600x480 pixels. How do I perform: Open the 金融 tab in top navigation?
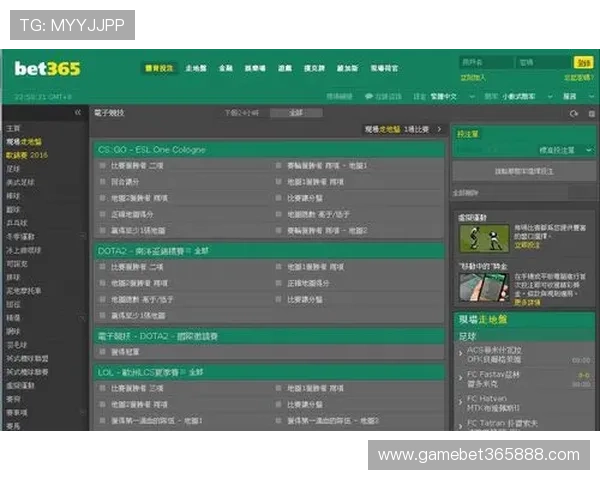click(x=226, y=68)
